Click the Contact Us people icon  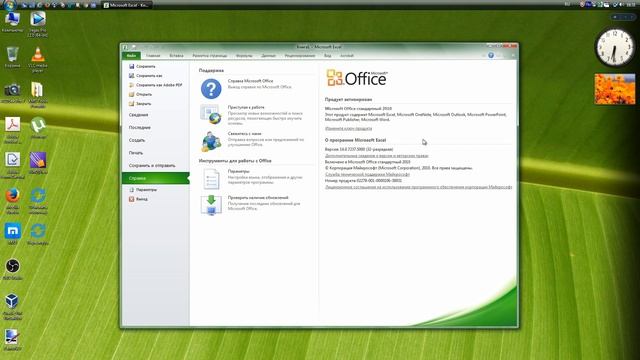211,141
